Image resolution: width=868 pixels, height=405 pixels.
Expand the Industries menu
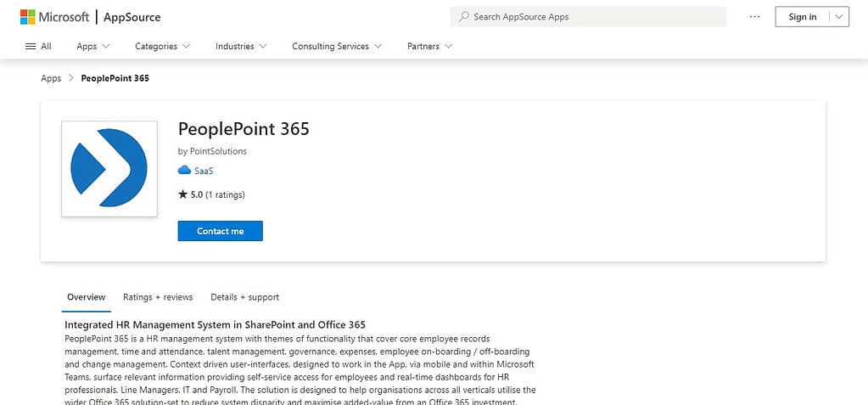[241, 47]
